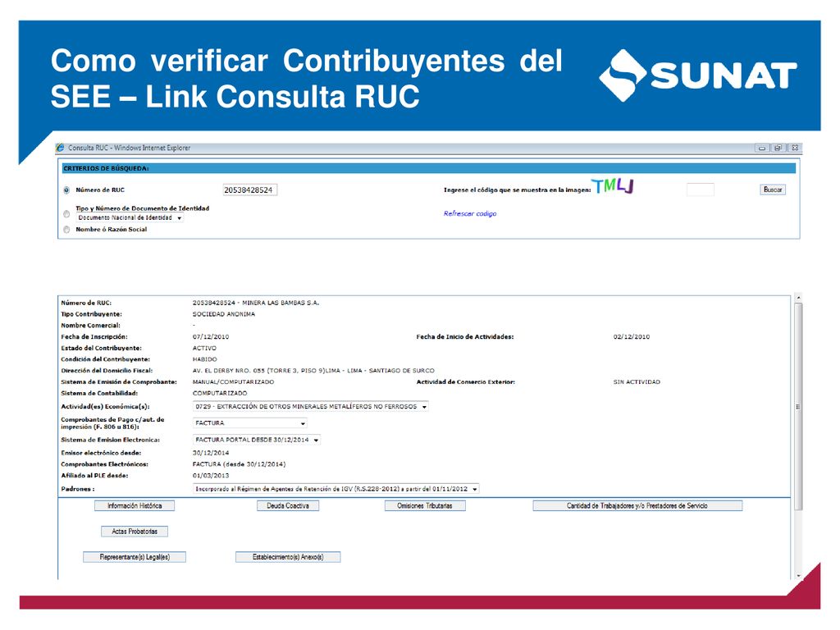
Task: Click the SIN ACTIVIDAD value
Action: point(637,382)
